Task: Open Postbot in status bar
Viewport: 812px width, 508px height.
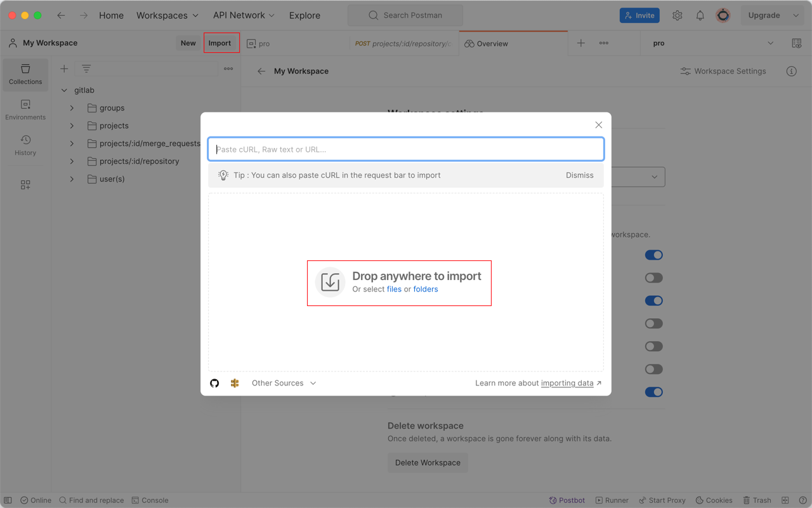Action: click(x=567, y=500)
